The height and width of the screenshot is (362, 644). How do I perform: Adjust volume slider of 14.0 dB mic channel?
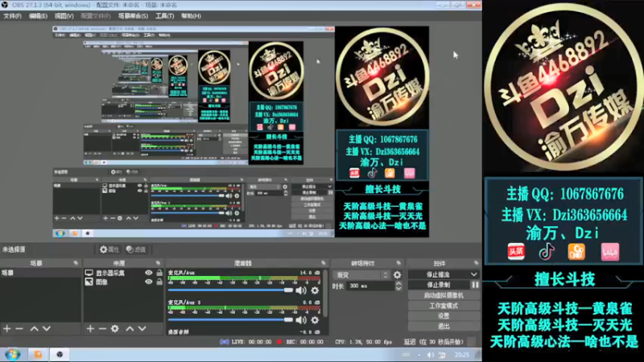tap(230, 290)
